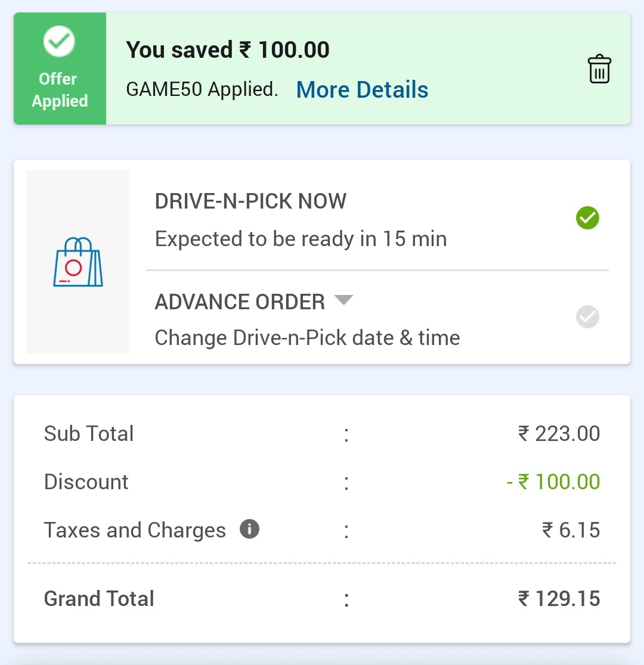The image size is (644, 665).
Task: Remove the applied GAME50 coupon via trash icon
Action: tap(599, 69)
